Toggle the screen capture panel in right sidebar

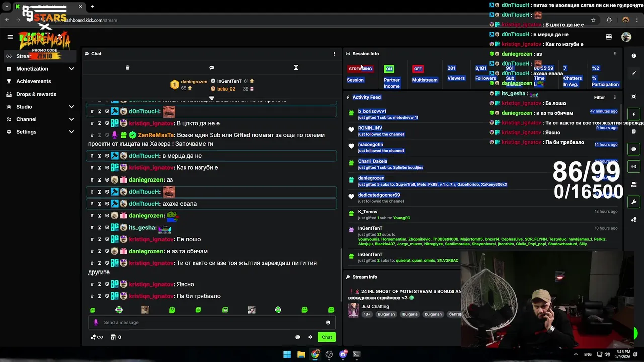(634, 96)
